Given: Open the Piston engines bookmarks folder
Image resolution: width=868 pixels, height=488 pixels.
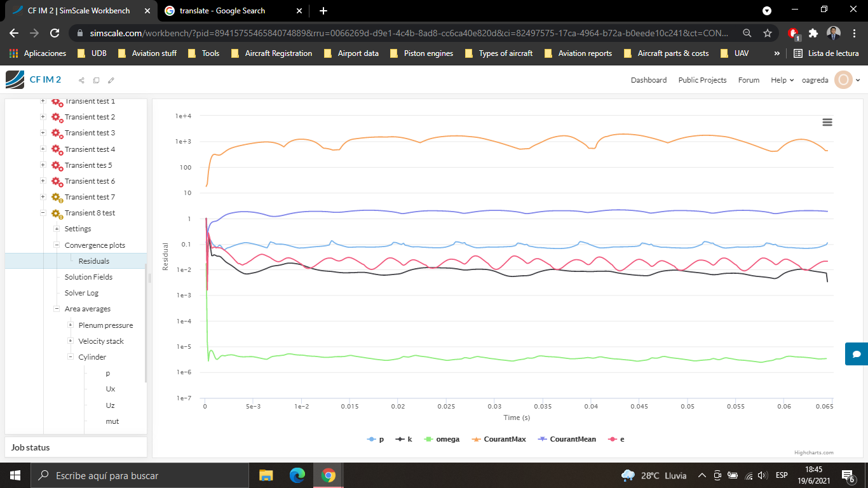Looking at the screenshot, I should click(x=422, y=53).
